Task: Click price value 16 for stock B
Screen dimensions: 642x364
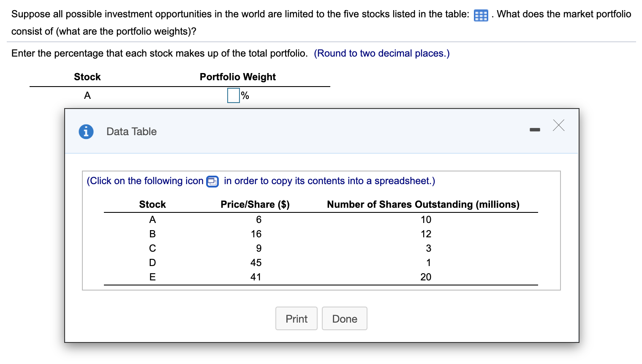Action: (256, 234)
